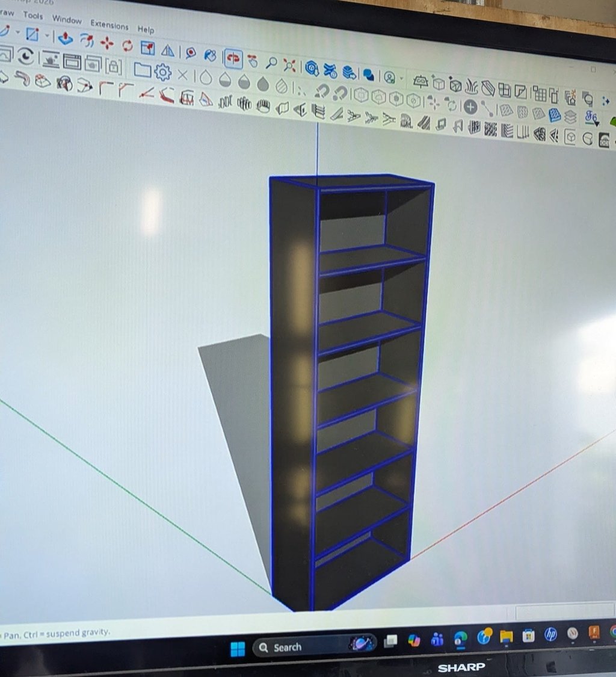Select the Follow Me tool

87,40
